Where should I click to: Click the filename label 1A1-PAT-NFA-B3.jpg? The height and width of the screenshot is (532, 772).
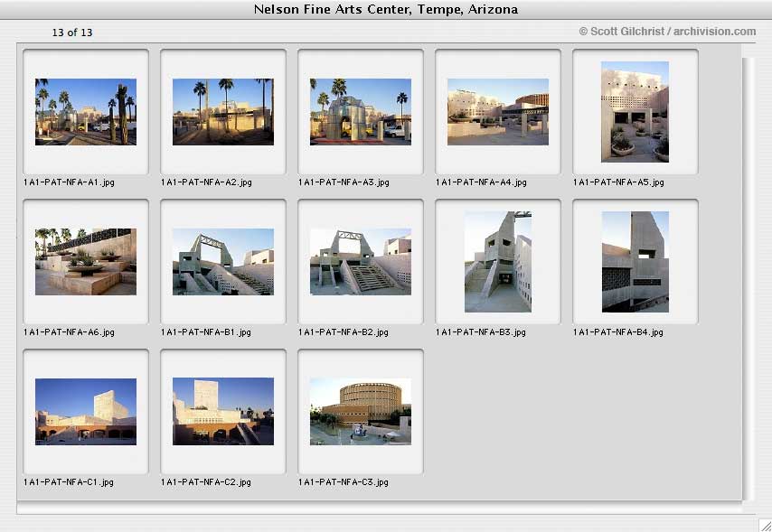click(481, 332)
